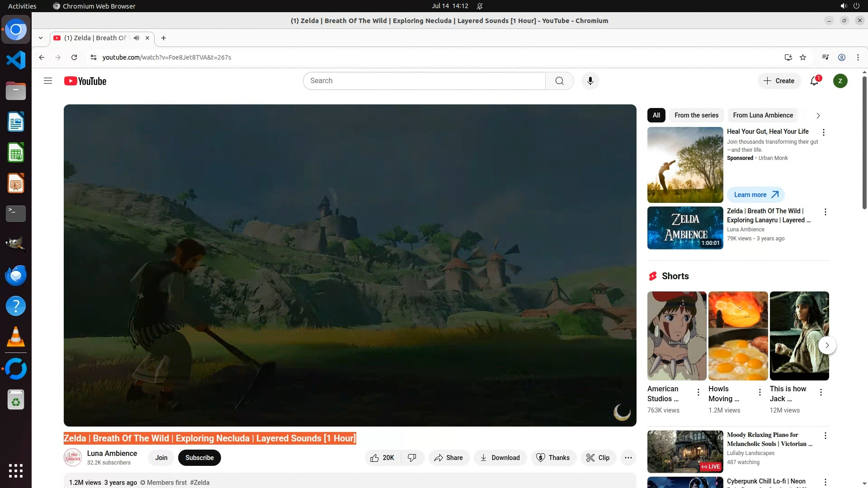Click the page vertical scrollbar

pyautogui.click(x=864, y=142)
